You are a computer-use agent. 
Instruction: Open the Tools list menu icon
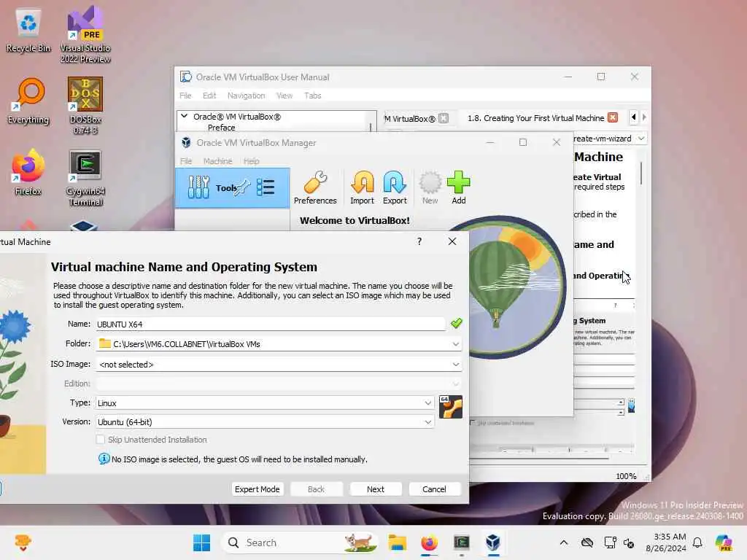click(266, 187)
